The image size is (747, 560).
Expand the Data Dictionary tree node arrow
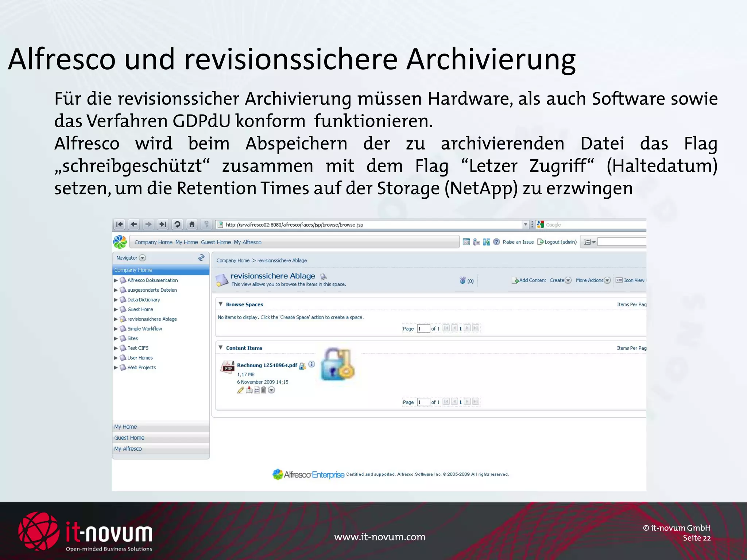(116, 300)
